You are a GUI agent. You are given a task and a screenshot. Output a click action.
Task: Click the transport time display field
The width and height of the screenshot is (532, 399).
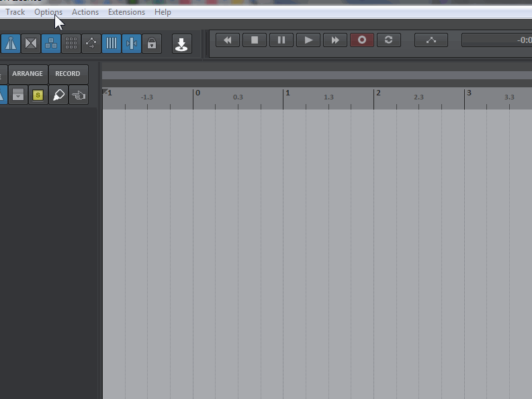click(496, 40)
